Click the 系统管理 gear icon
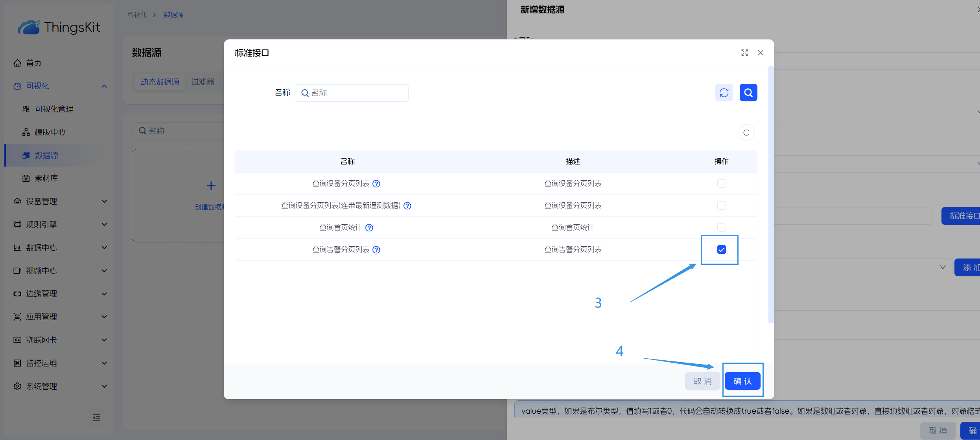 pos(17,386)
